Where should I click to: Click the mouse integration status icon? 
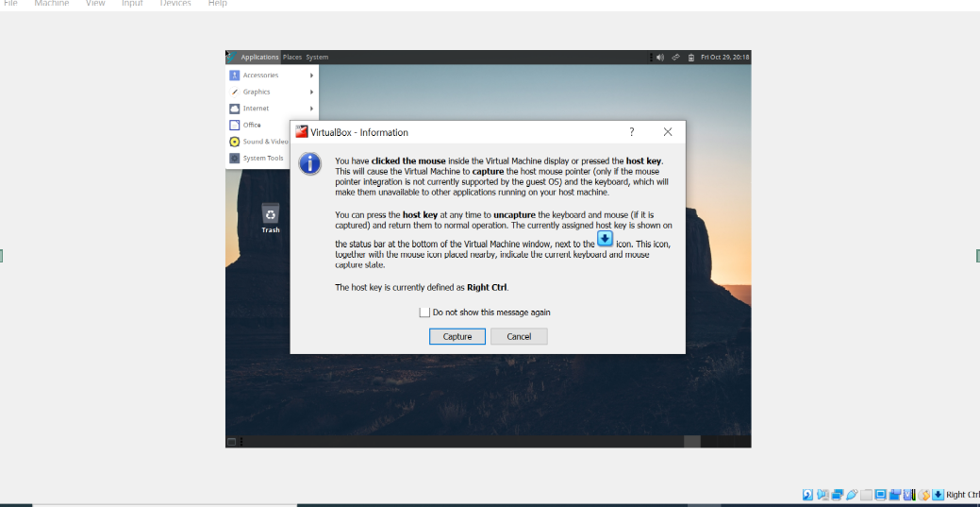click(923, 495)
